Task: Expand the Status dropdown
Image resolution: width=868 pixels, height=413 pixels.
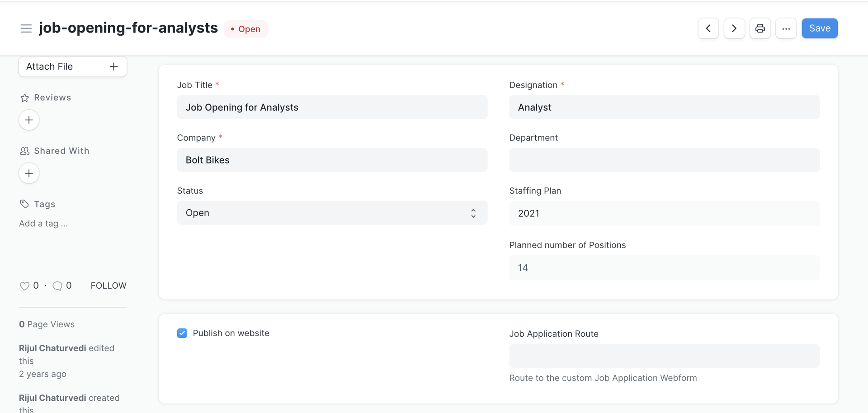Action: (332, 213)
